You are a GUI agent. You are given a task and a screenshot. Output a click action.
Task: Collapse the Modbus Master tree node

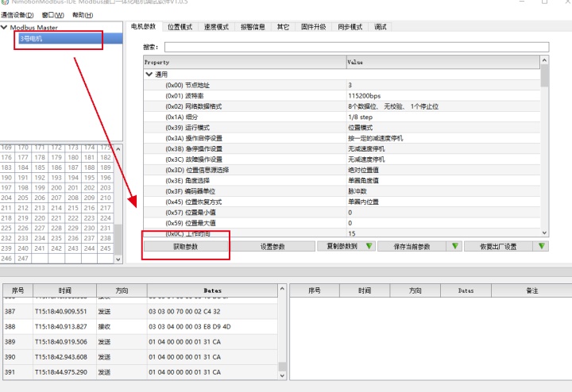(5, 28)
